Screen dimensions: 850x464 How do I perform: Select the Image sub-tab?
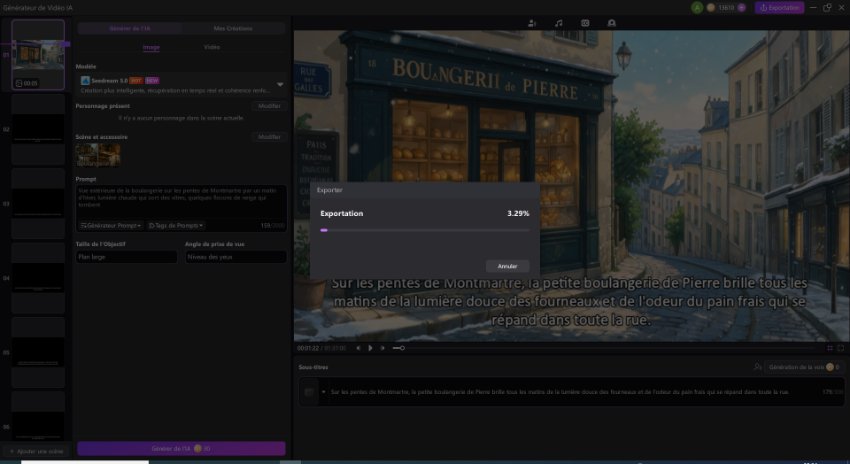click(151, 47)
